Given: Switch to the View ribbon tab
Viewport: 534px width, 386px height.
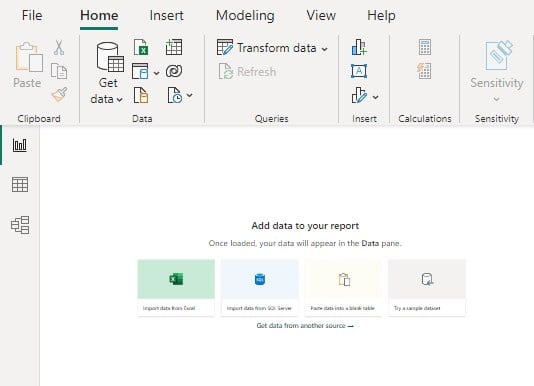Looking at the screenshot, I should point(321,15).
